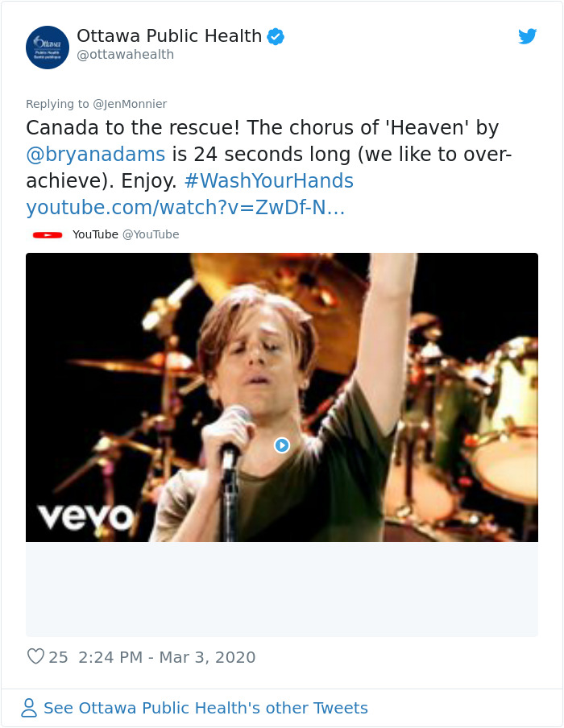Click the YouTube logo icon
This screenshot has width=564, height=728.
pyautogui.click(x=48, y=234)
